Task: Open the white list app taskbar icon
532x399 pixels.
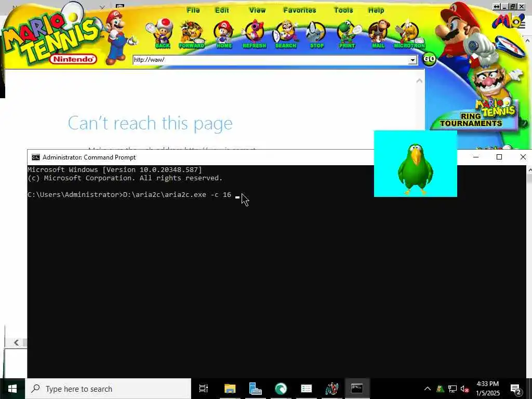Action: point(307,389)
